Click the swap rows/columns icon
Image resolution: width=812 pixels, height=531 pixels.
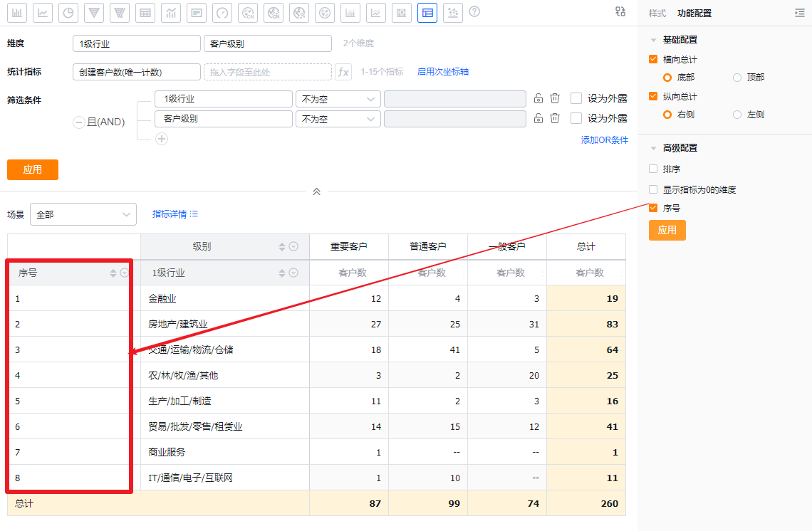[x=620, y=12]
